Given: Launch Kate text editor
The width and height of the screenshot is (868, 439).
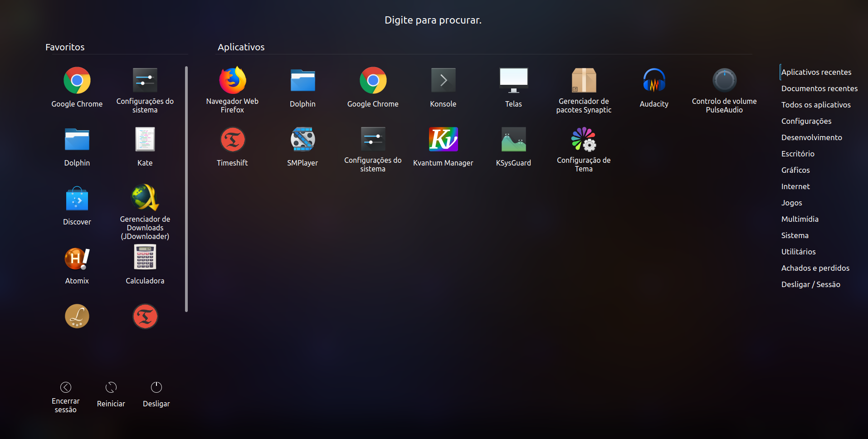Looking at the screenshot, I should coord(145,146).
